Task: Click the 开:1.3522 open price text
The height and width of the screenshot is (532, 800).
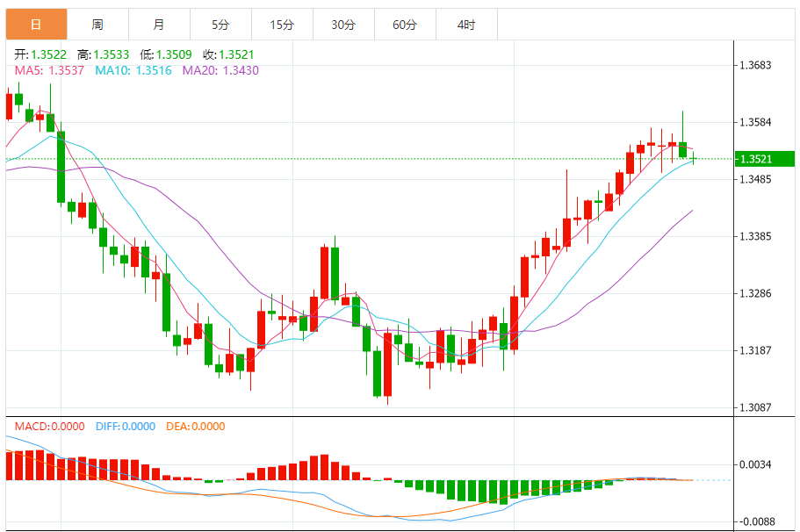Action: coord(40,54)
